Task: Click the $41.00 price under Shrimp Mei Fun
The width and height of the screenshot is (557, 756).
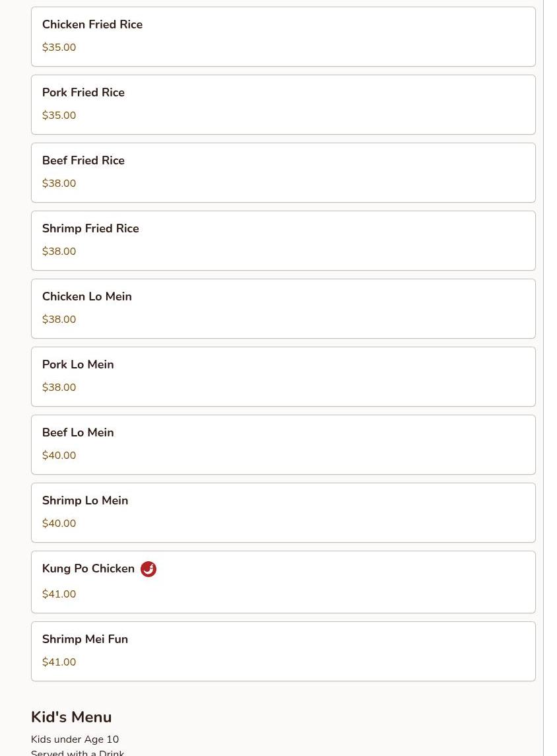Action: coord(59,662)
